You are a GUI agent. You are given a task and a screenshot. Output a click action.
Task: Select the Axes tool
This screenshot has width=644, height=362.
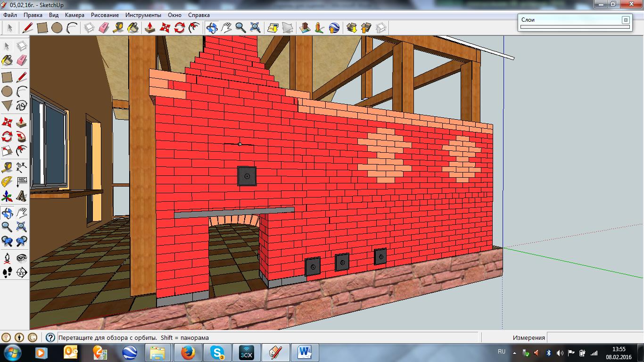[7, 196]
